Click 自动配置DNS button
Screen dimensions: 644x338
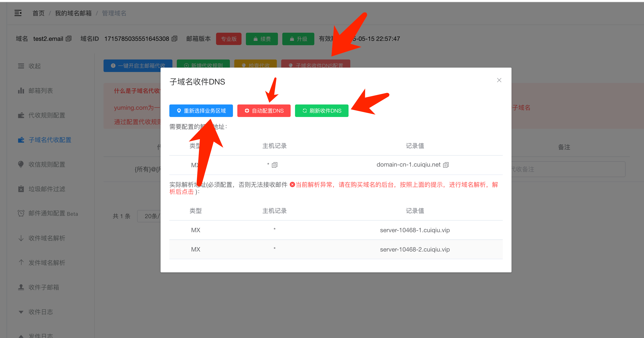264,111
